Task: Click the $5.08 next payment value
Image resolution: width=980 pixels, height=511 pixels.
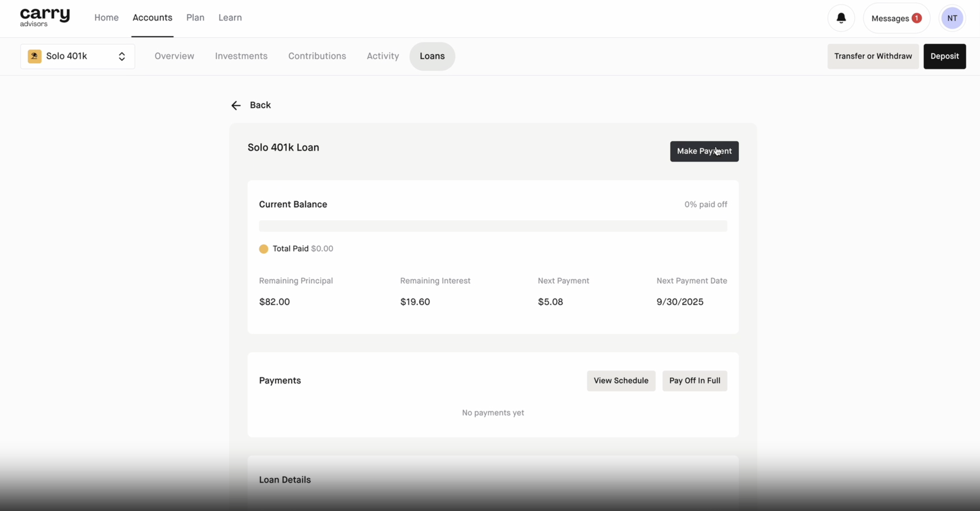Action: click(551, 302)
